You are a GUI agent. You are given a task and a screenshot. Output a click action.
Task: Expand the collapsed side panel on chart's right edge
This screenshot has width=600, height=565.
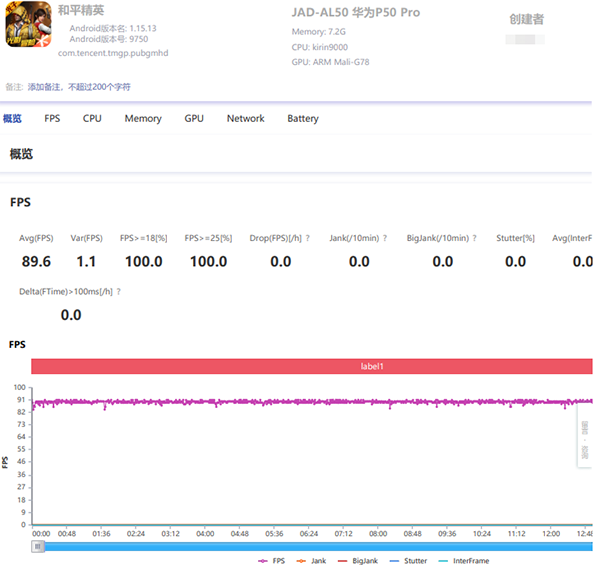584,442
